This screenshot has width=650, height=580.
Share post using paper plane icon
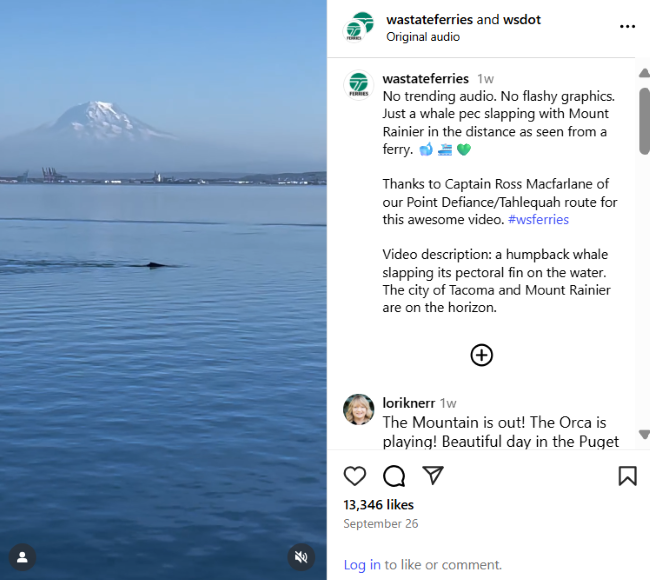(432, 475)
